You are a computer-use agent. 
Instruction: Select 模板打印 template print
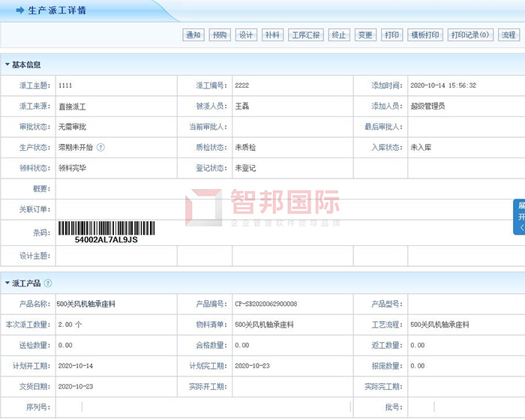click(424, 35)
